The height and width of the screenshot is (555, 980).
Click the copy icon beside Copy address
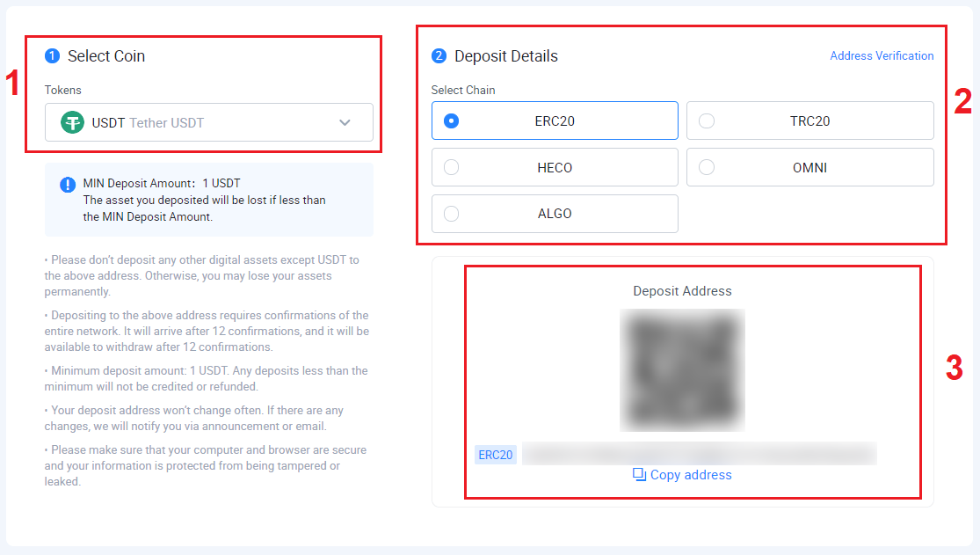[639, 475]
